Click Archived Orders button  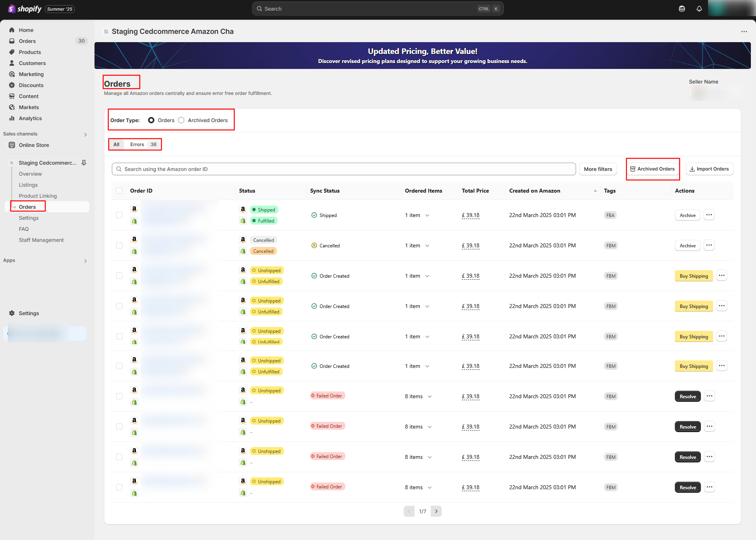tap(652, 169)
